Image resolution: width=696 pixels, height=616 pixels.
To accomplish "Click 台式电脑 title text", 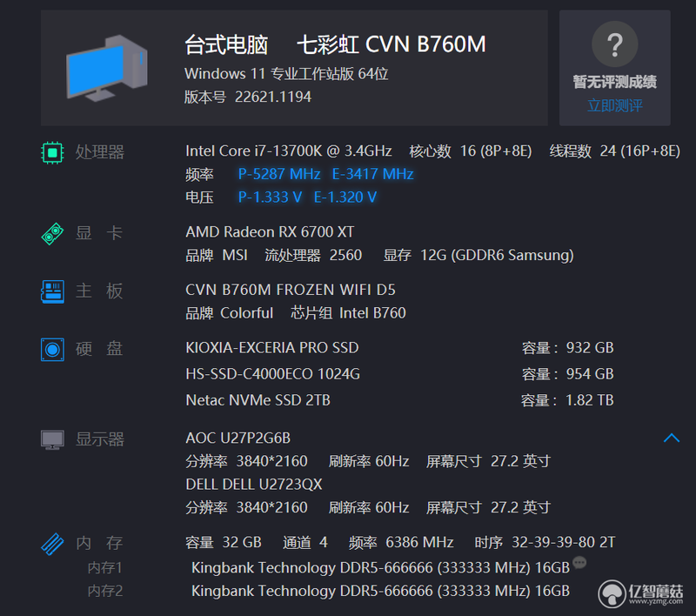I will coord(226,45).
